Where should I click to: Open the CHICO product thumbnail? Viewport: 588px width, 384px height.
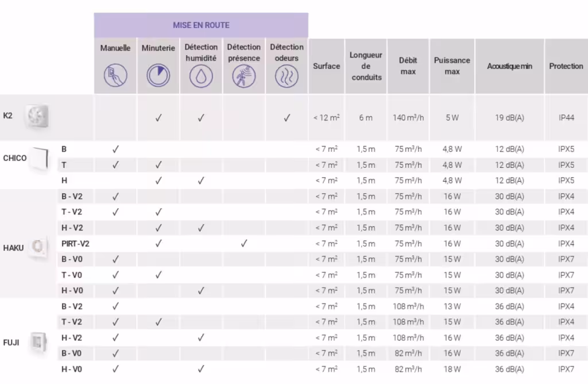click(x=40, y=158)
